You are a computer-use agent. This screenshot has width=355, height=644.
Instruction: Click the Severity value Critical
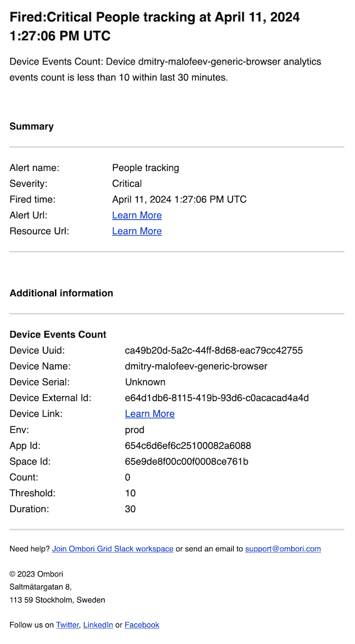[x=127, y=183]
